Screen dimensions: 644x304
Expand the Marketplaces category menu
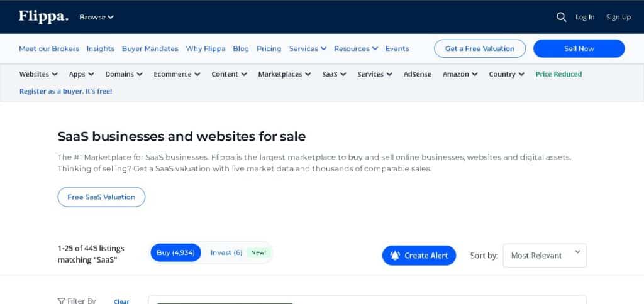284,74
